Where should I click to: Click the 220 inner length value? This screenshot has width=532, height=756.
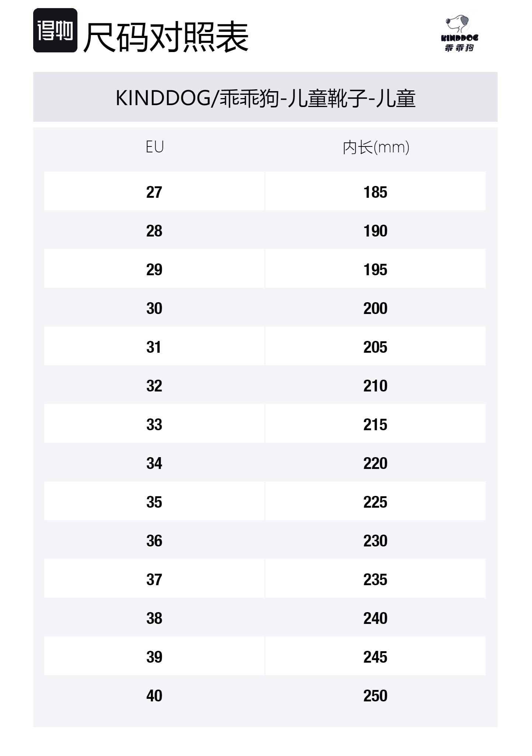click(375, 463)
